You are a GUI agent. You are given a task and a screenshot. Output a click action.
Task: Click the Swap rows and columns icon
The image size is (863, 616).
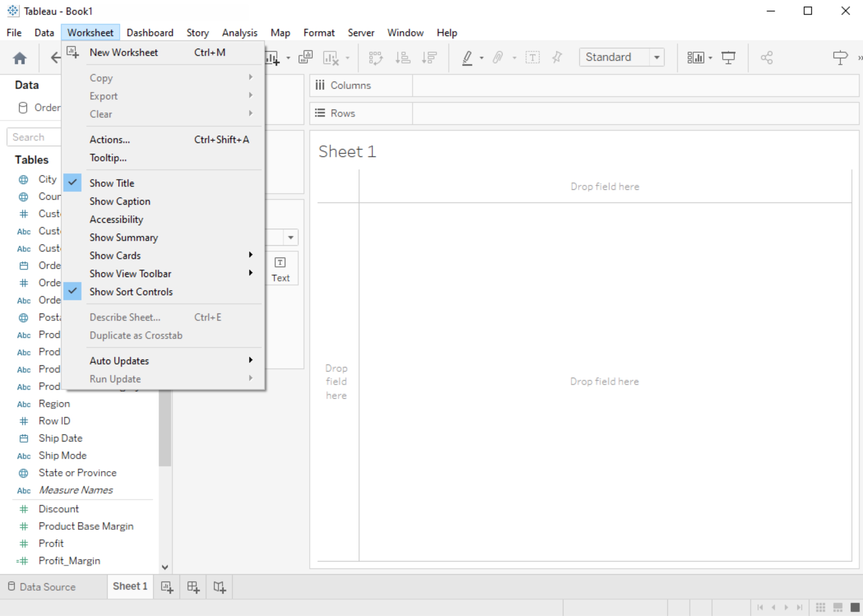click(x=376, y=58)
